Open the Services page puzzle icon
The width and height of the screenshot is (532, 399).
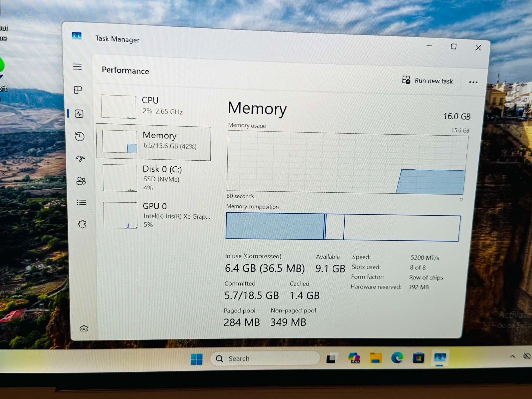coord(82,224)
